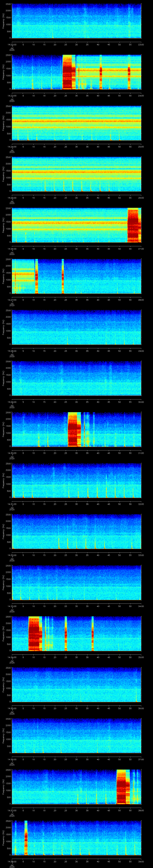This screenshot has height=868, width=153.
Task: Select the 14:24:00 time axis label
Action: click(12, 147)
